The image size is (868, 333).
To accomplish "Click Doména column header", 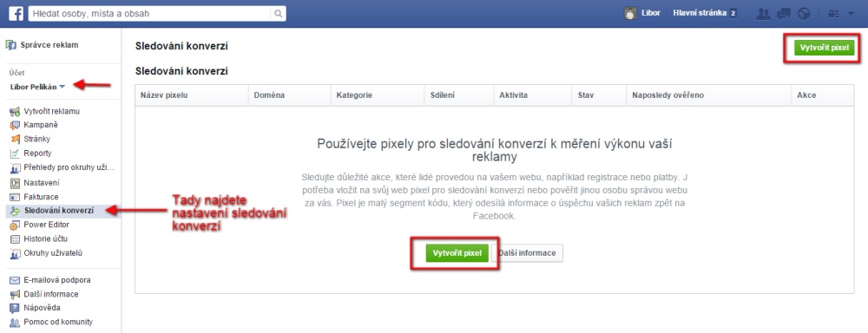I will [x=290, y=95].
